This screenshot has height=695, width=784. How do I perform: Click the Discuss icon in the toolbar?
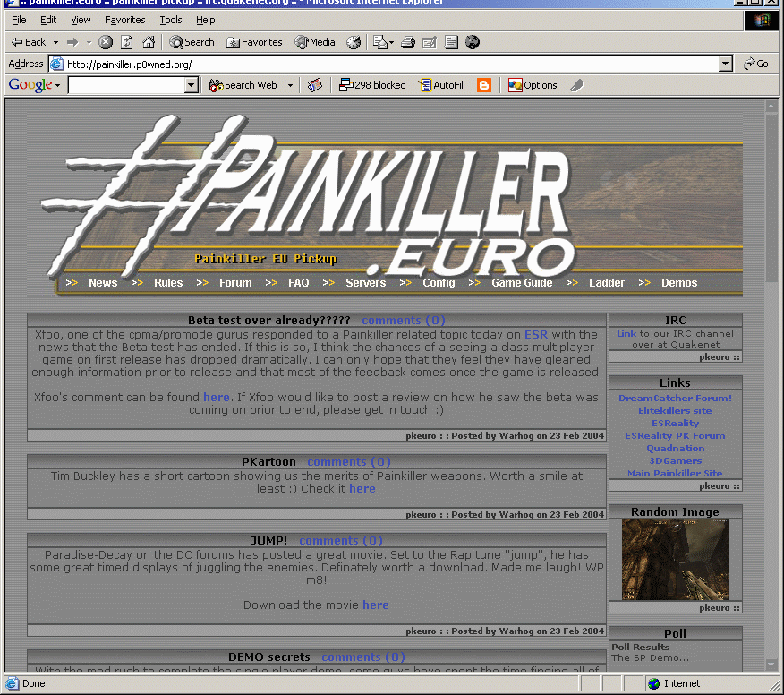451,42
